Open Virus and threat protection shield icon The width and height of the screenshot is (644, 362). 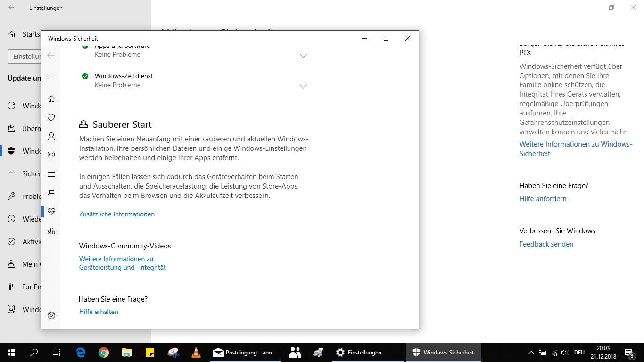(x=51, y=117)
